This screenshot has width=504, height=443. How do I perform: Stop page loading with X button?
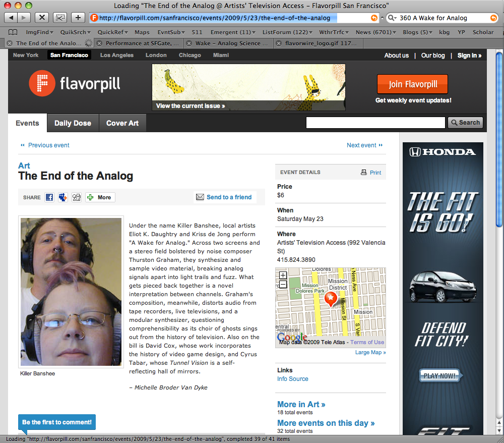[x=42, y=17]
